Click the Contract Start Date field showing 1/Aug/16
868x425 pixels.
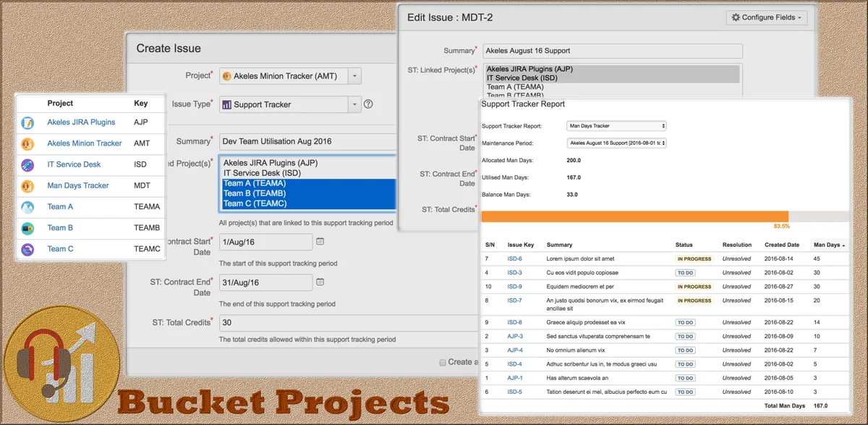click(x=265, y=242)
